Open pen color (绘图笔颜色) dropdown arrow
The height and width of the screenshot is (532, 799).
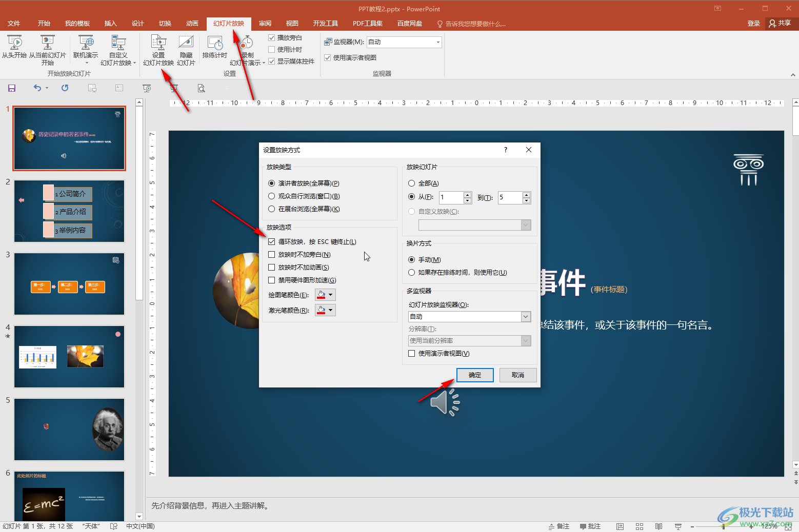(x=331, y=295)
